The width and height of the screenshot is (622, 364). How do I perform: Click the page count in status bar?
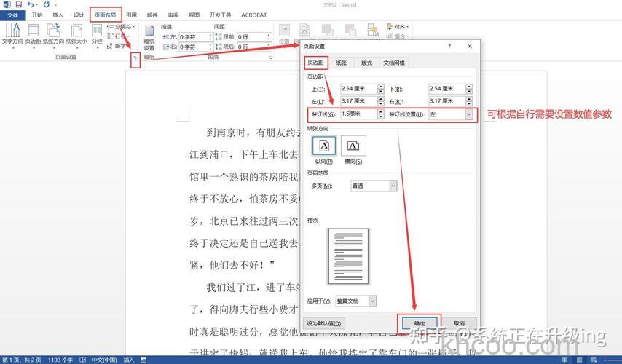21,360
